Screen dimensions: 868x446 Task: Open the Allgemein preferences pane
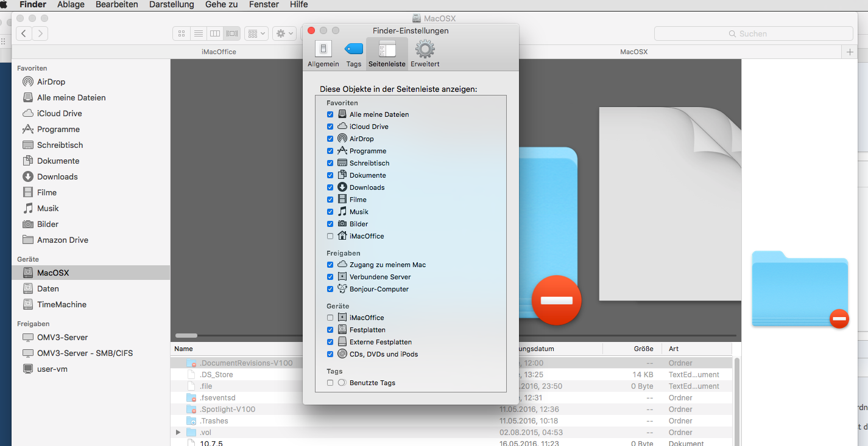(323, 54)
